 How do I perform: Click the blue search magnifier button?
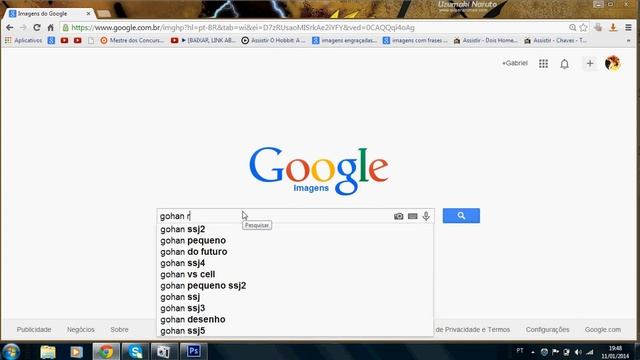[x=461, y=216]
